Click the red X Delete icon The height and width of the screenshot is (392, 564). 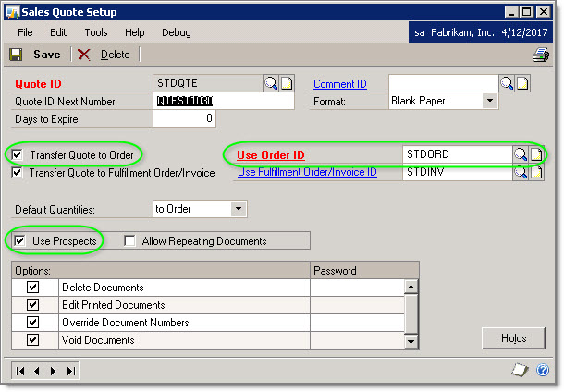tap(84, 55)
